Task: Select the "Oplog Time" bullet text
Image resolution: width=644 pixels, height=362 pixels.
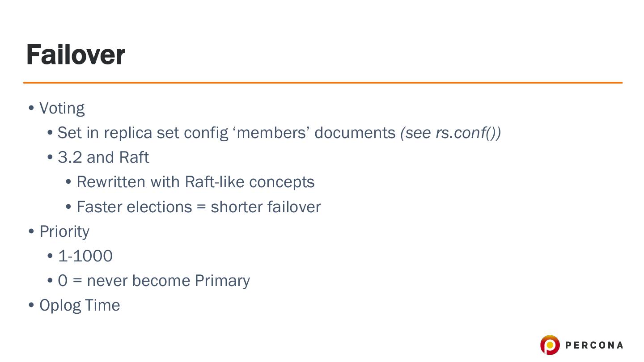Action: [x=80, y=305]
